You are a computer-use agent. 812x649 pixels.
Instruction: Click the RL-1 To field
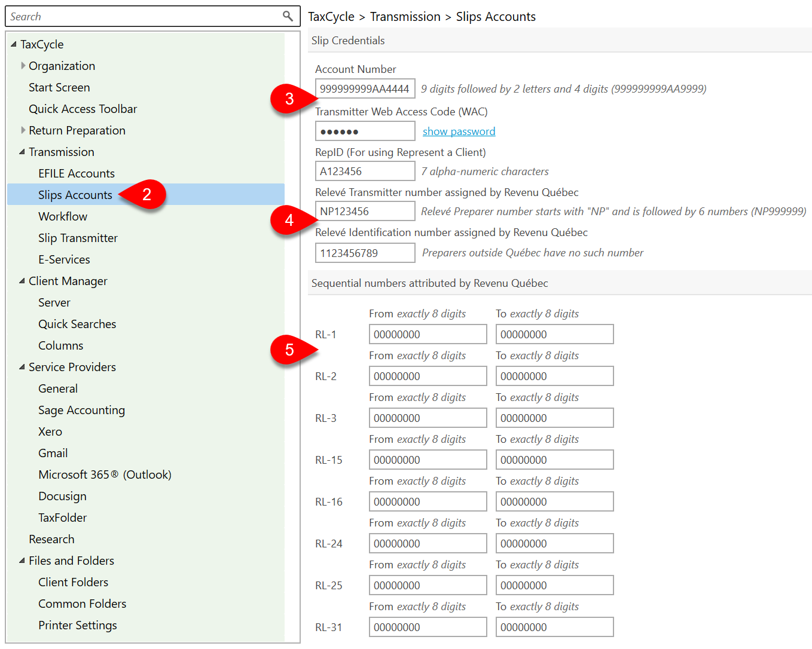click(x=555, y=334)
